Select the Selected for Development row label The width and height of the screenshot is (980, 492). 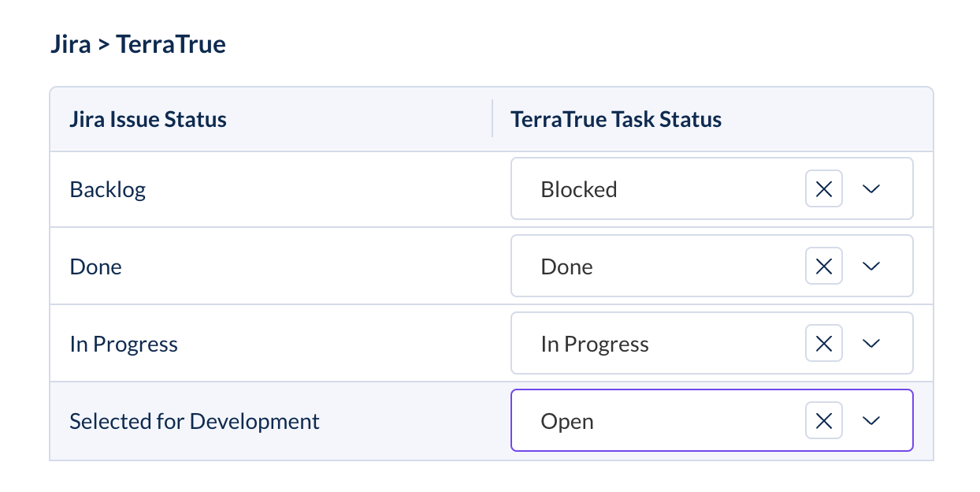[195, 421]
